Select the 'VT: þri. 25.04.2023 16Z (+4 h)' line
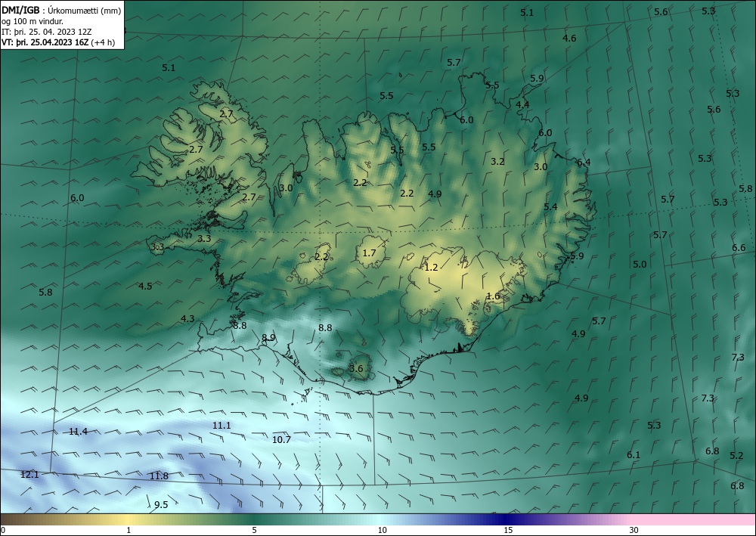Screen dimensions: 756x536 point(58,42)
